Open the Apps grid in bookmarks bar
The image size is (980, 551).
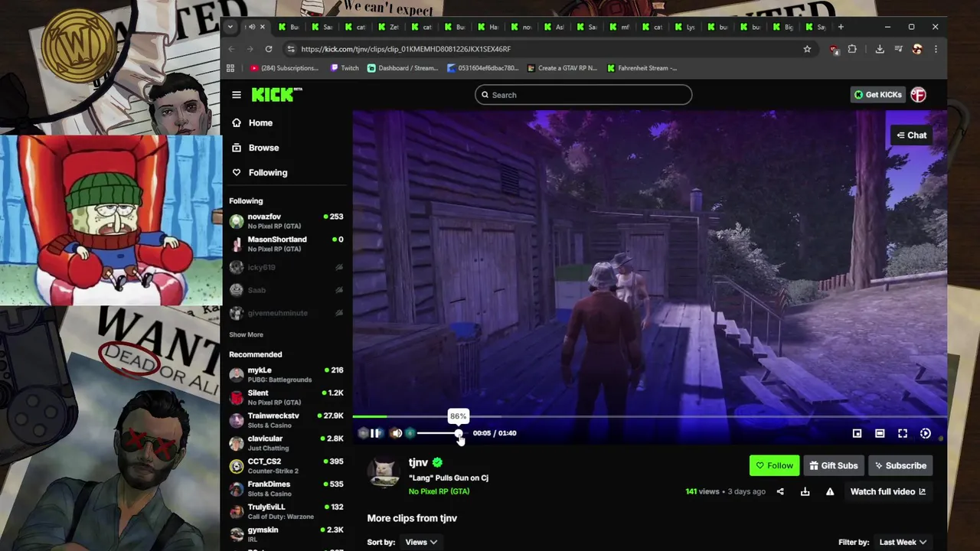pos(230,68)
